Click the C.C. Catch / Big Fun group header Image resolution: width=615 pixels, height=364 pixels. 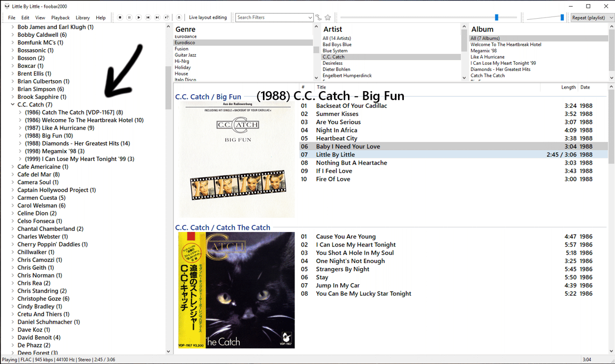[208, 97]
